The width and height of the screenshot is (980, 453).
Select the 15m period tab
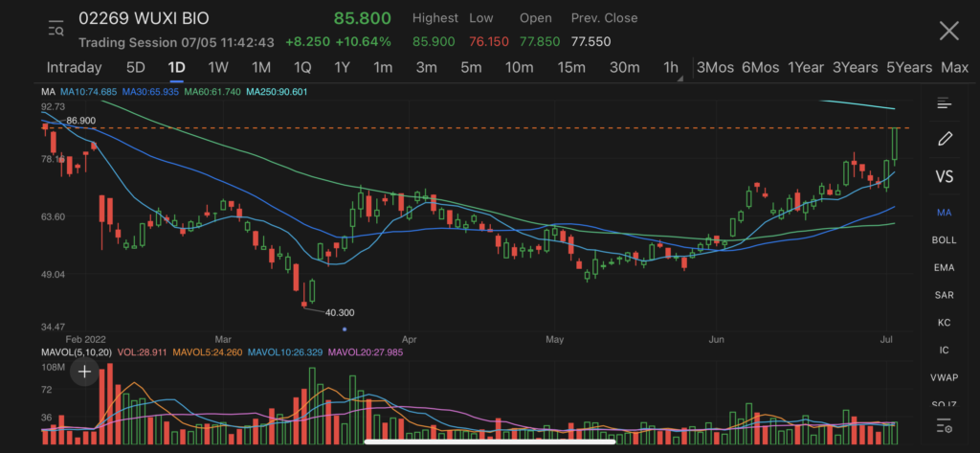click(x=571, y=68)
